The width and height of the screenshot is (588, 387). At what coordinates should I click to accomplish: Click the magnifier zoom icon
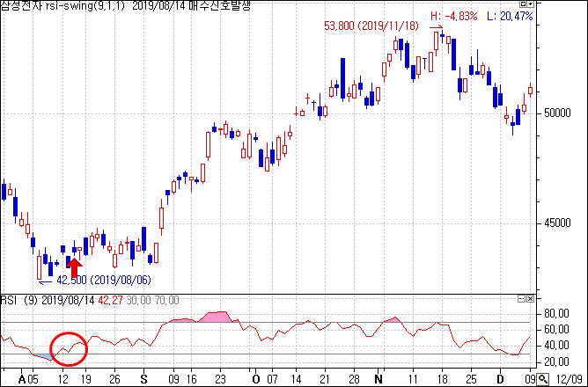coord(543,379)
